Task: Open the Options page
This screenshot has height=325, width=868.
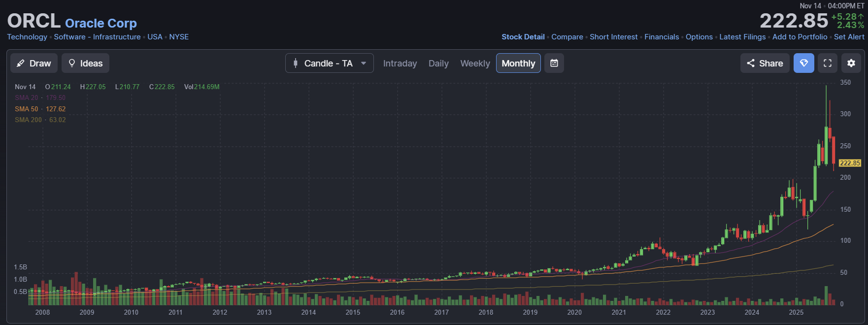Action: coord(699,37)
